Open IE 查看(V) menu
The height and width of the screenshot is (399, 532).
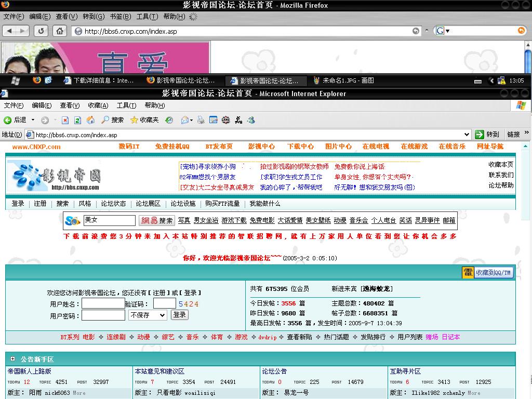click(70, 105)
